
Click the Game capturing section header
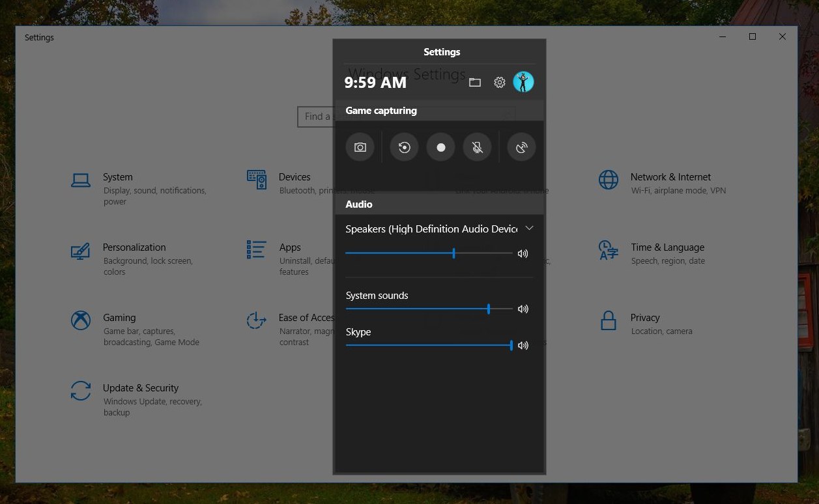click(438, 111)
